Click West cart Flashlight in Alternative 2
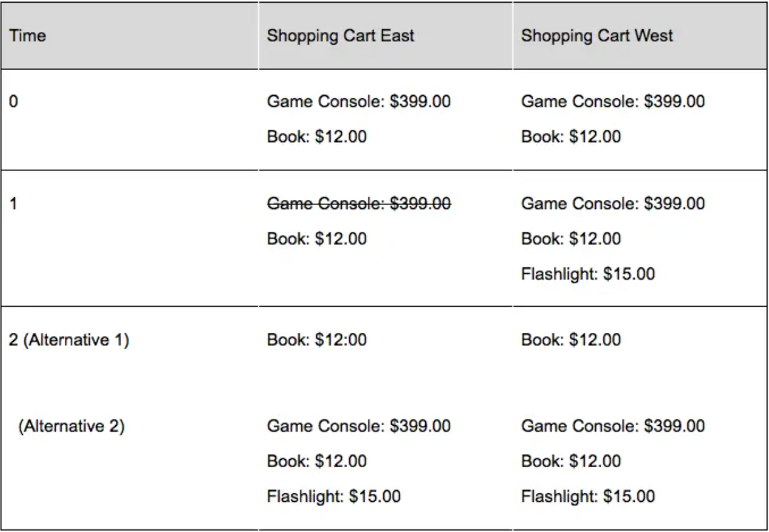 [x=588, y=496]
